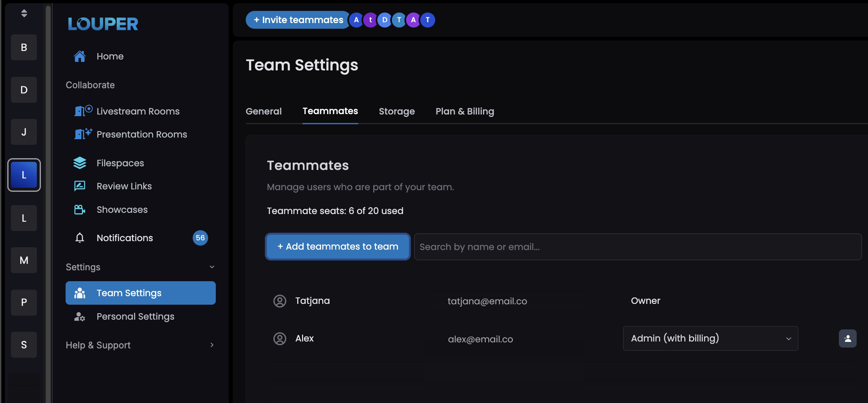Open the Plan & Billing tab
Image resolution: width=868 pixels, height=403 pixels.
click(464, 111)
